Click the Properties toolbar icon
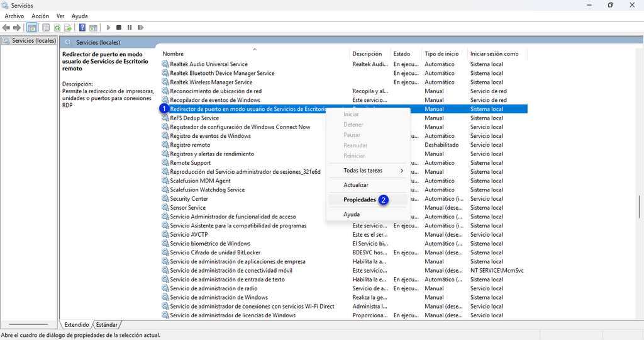The height and width of the screenshot is (340, 644). [46, 28]
